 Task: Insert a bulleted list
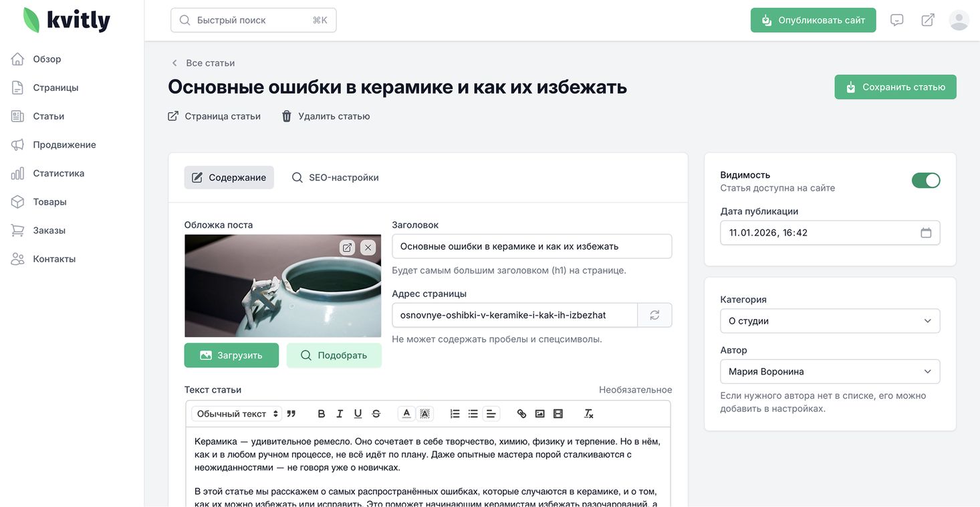(x=473, y=414)
